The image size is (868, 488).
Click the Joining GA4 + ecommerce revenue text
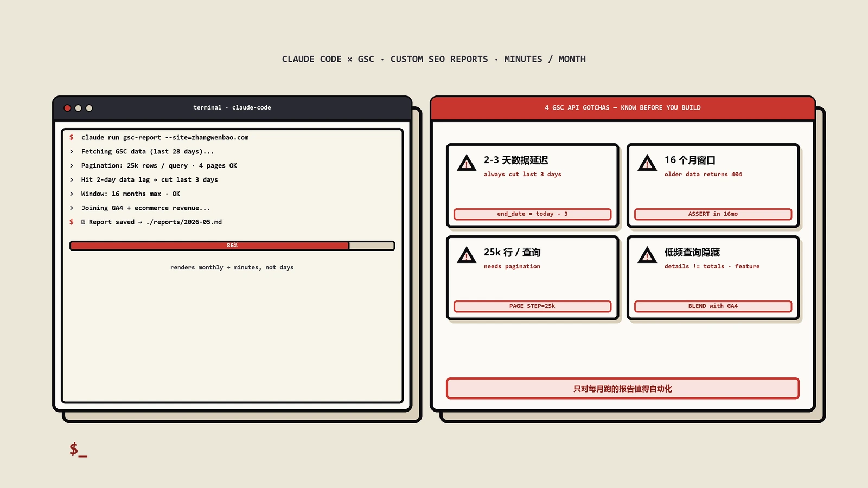[x=145, y=208]
